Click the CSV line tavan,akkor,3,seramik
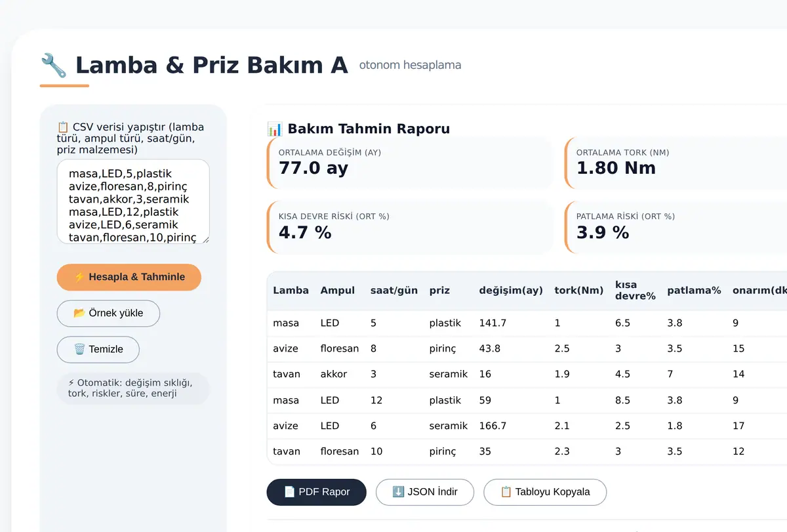Screen dimensions: 787x532 pos(129,199)
